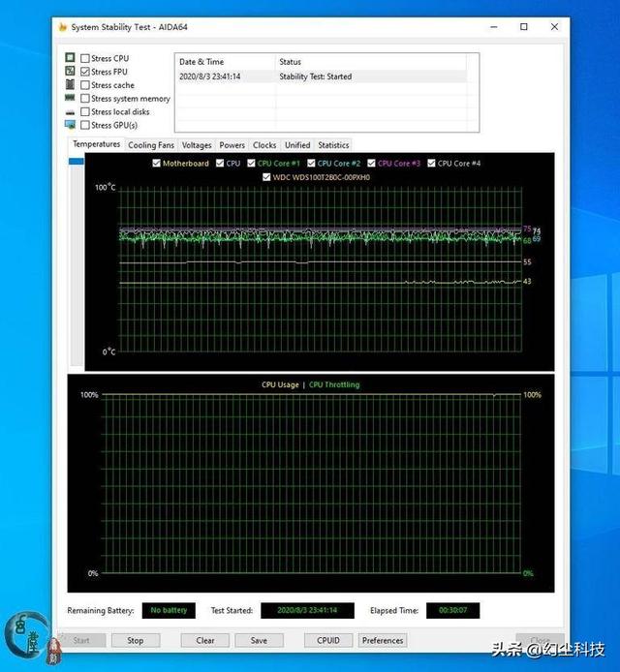The height and width of the screenshot is (672, 620).
Task: Toggle the CPU temperature checkbox
Action: (220, 163)
